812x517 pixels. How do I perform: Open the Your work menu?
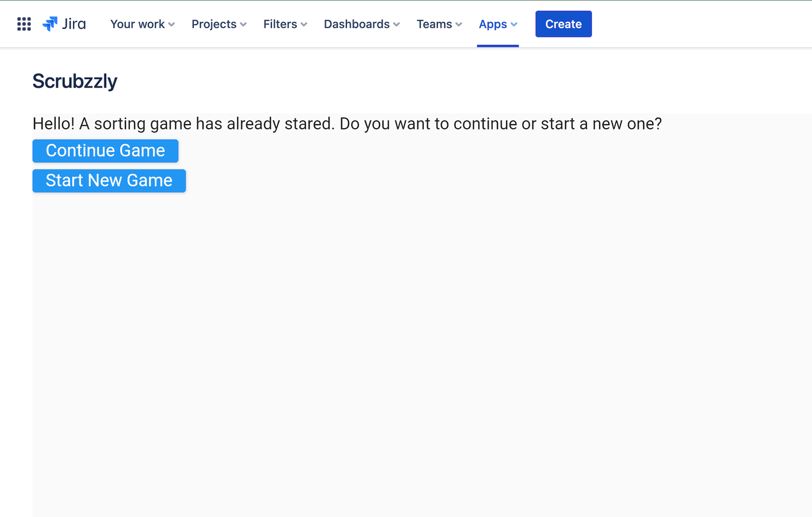[x=143, y=24]
